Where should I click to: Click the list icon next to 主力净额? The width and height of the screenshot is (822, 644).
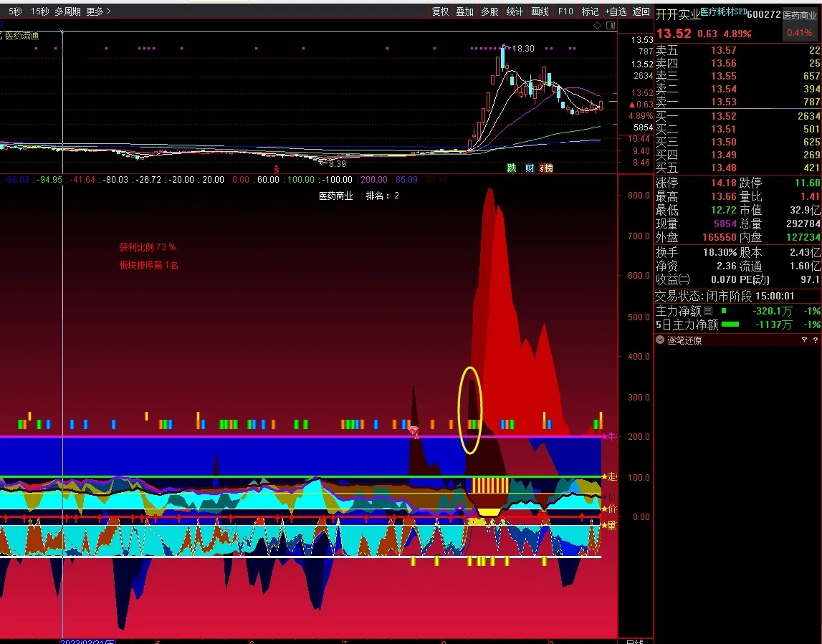point(708,311)
